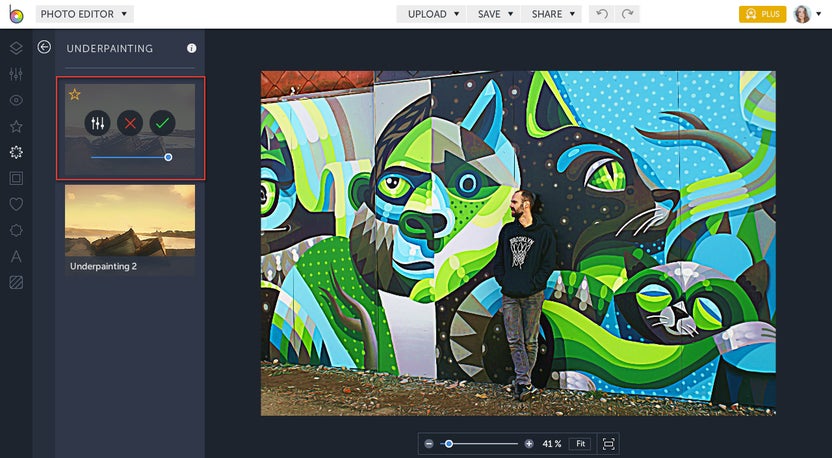
Task: Adjust the effect amount slider handle
Action: [168, 157]
